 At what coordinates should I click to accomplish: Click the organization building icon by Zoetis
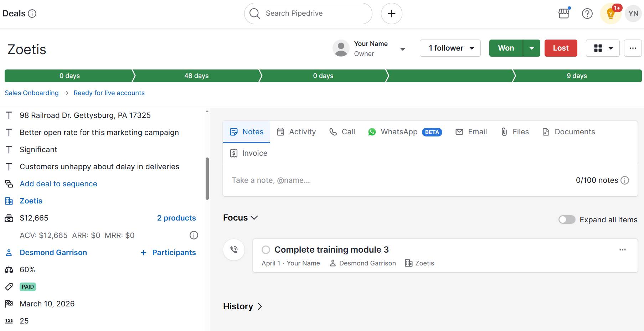pos(9,201)
